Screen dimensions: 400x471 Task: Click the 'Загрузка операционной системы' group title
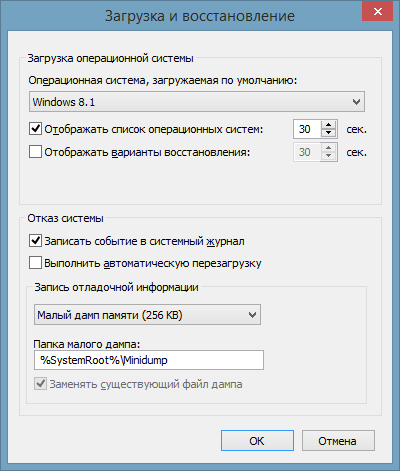click(x=110, y=58)
